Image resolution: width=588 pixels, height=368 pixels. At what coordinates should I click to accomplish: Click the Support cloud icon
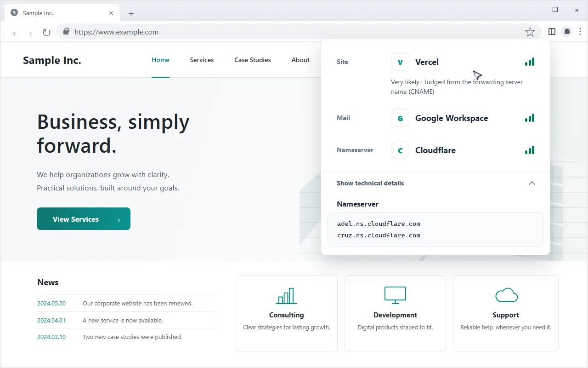pyautogui.click(x=506, y=295)
